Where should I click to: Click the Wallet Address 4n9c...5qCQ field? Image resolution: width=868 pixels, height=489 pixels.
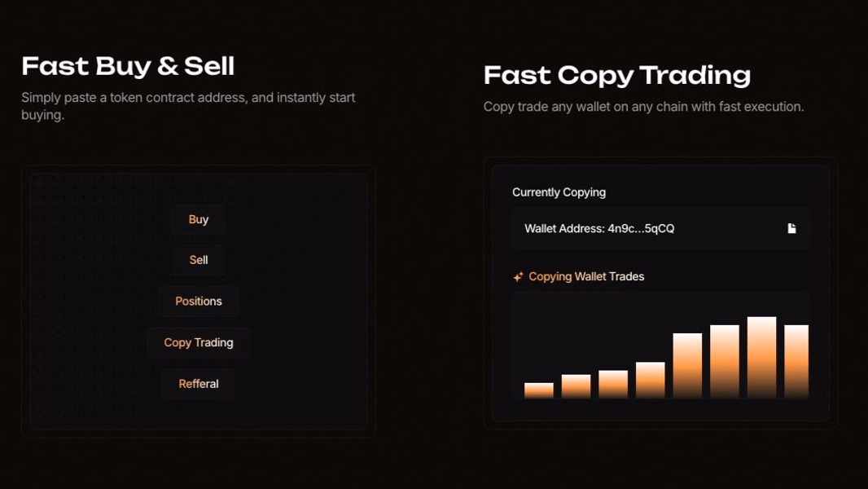point(660,228)
